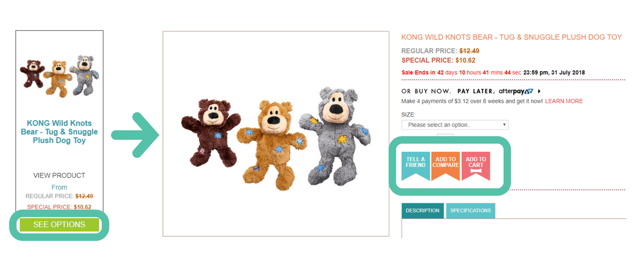Switch to the SPECIFICATIONS tab
Image resolution: width=644 pixels, height=260 pixels.
coord(471,210)
